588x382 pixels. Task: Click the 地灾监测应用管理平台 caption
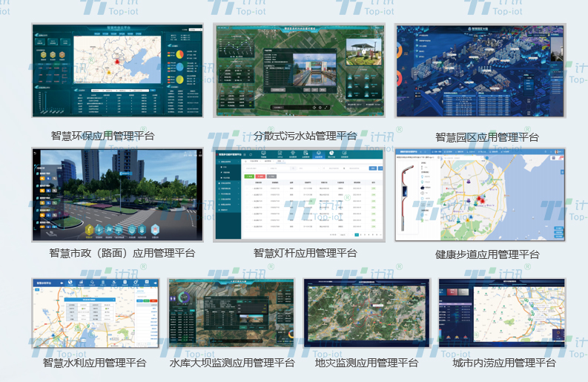(x=366, y=363)
